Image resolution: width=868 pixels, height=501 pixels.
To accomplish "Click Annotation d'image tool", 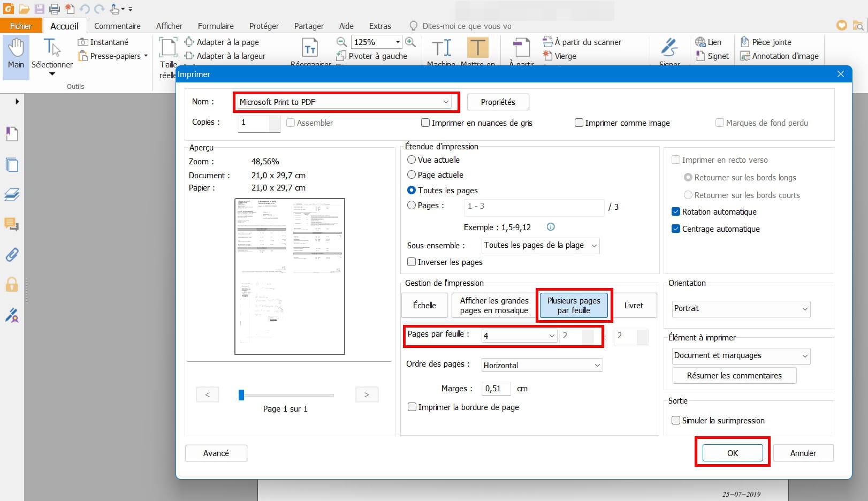I will tap(780, 56).
